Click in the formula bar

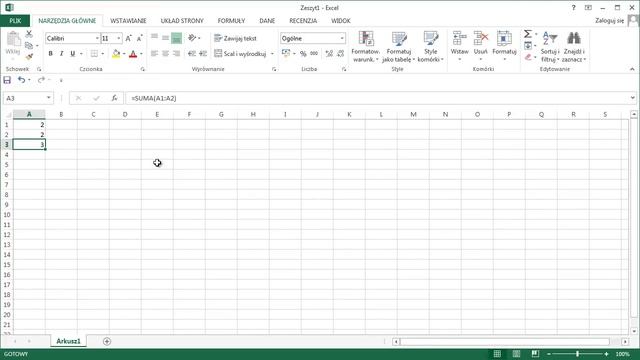[x=378, y=98]
